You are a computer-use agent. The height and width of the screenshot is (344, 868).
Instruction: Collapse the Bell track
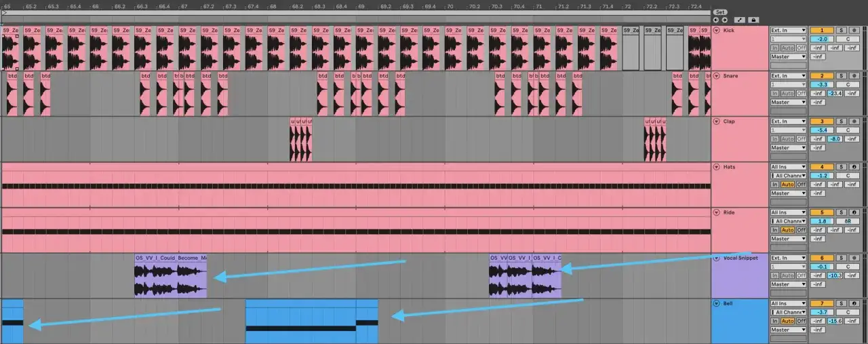tap(717, 303)
